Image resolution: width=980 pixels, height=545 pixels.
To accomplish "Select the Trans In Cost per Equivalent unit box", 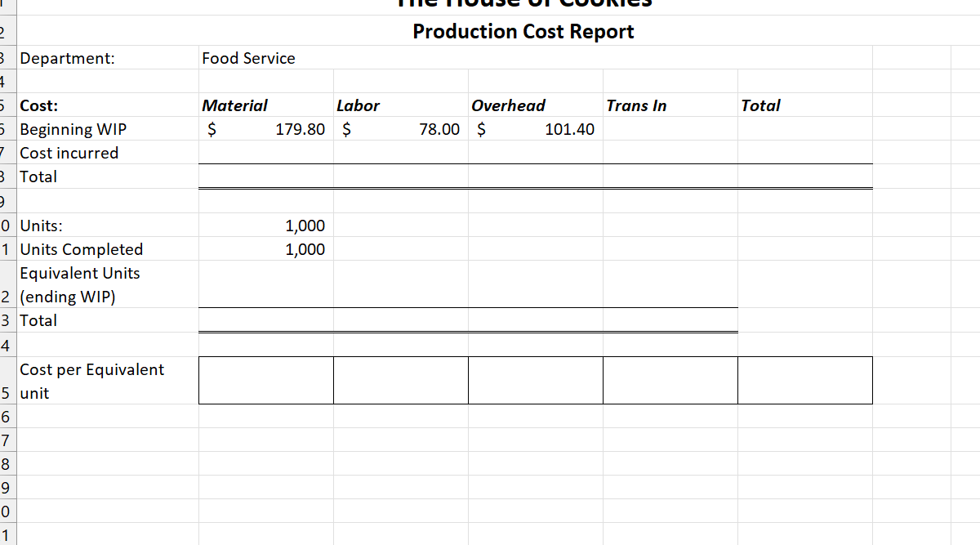I will 670,380.
